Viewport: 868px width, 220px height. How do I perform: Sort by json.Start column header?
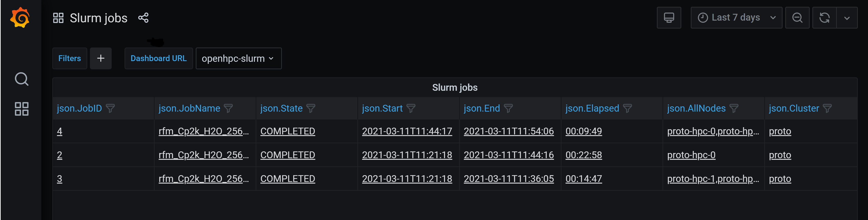pos(382,108)
